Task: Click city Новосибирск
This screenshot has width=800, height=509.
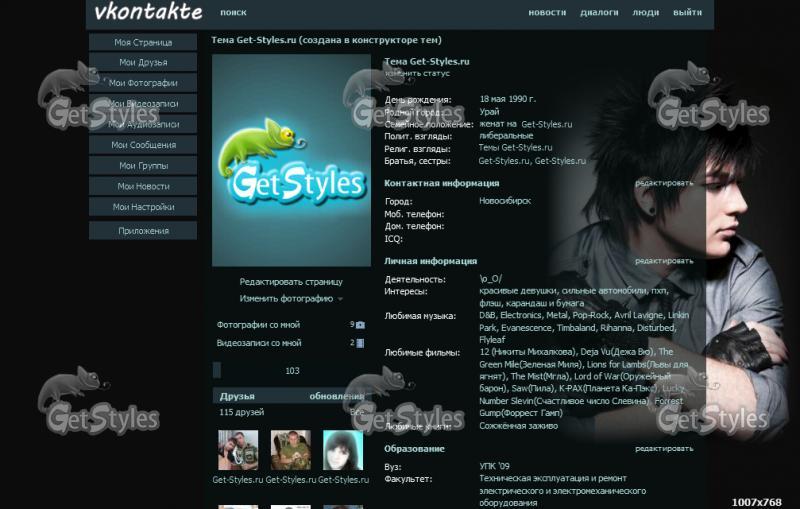Action: 505,201
